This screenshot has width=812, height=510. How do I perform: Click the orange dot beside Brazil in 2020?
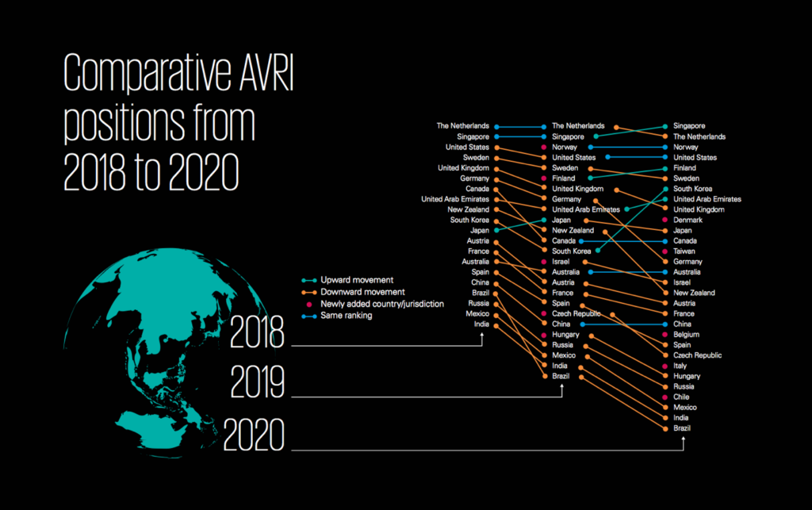pyautogui.click(x=664, y=428)
